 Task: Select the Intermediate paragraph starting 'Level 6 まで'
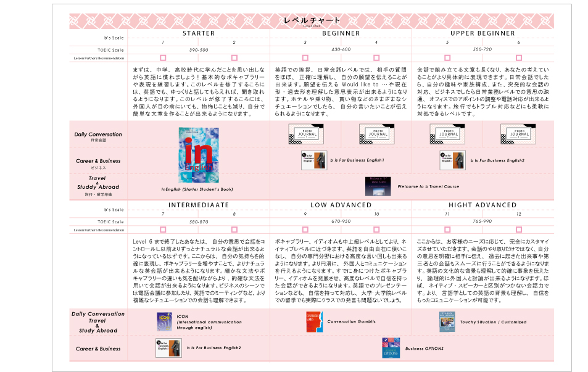[199, 271]
